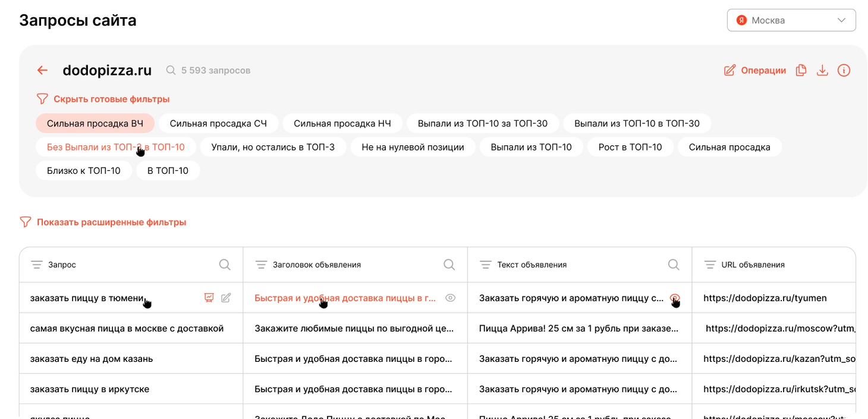The image size is (868, 419).
Task: Apply Упали, но остались в ТОП-3 filter
Action: [x=273, y=147]
